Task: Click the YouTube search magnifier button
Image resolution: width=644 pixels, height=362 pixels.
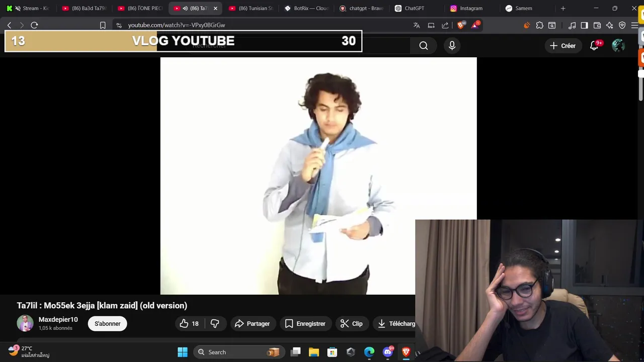Action: [x=424, y=46]
